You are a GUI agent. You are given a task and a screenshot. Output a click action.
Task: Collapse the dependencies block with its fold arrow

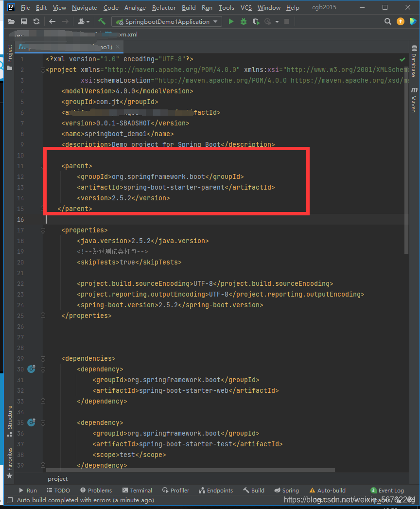pyautogui.click(x=43, y=358)
